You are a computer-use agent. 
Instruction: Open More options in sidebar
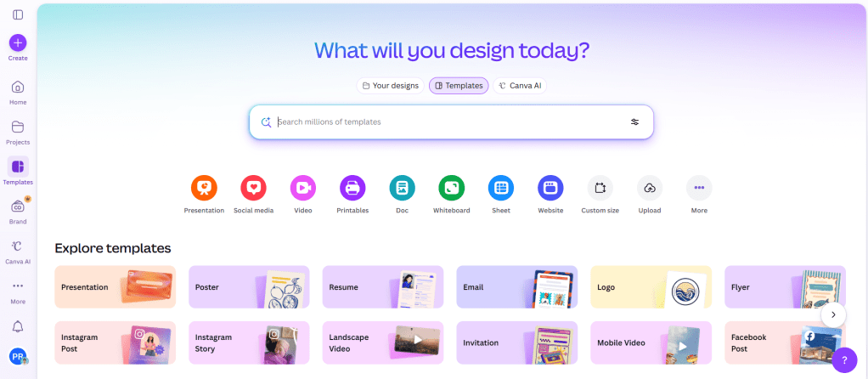point(18,291)
